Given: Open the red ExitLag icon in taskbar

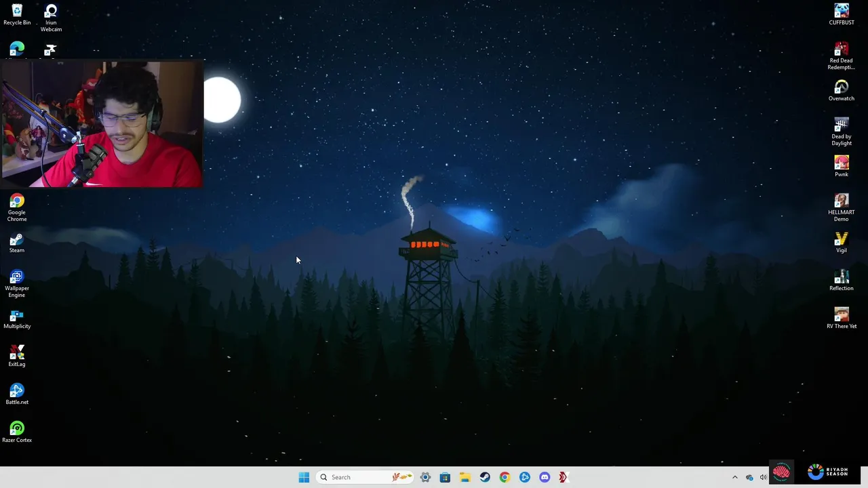Looking at the screenshot, I should [563, 477].
